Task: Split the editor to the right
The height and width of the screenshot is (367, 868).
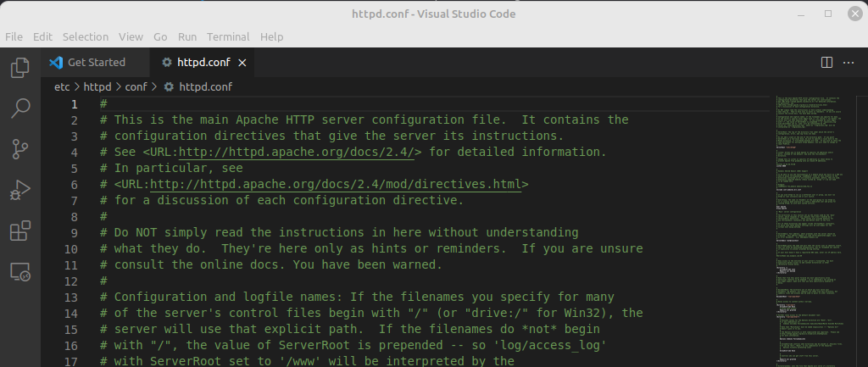Action: click(827, 63)
